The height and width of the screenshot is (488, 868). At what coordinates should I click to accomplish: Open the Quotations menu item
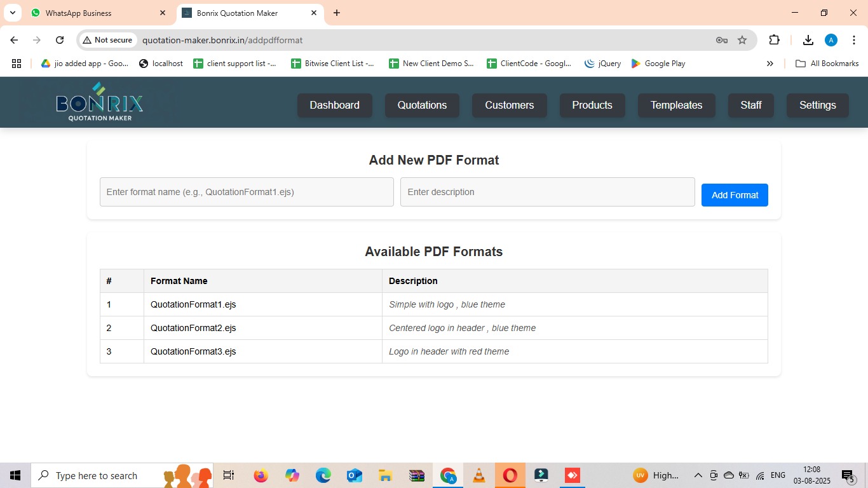tap(422, 105)
